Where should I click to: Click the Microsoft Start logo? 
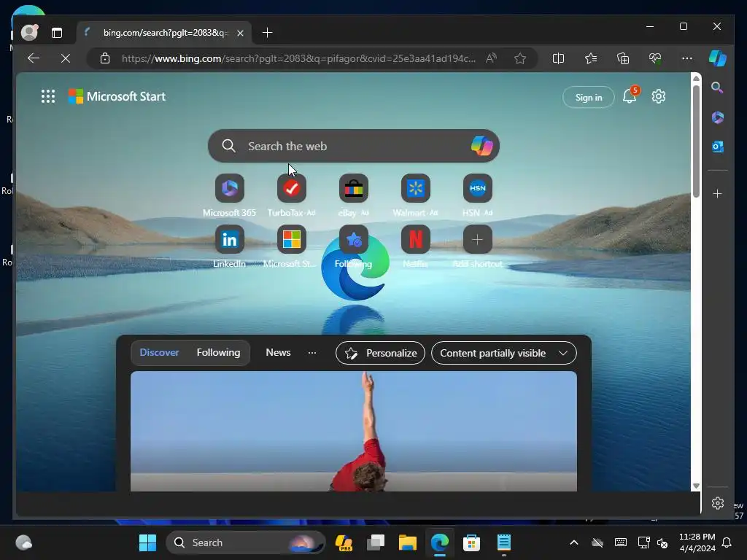coord(117,97)
